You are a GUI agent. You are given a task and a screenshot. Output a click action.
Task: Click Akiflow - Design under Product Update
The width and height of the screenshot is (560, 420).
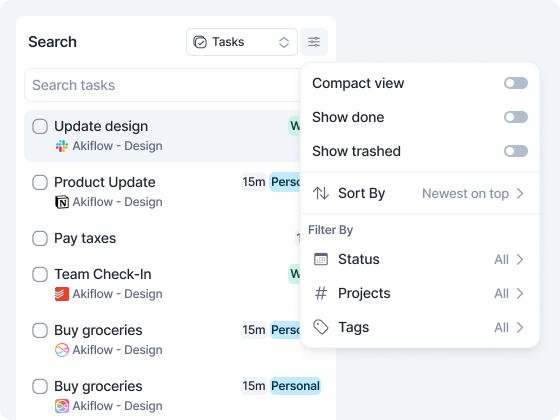pos(118,202)
